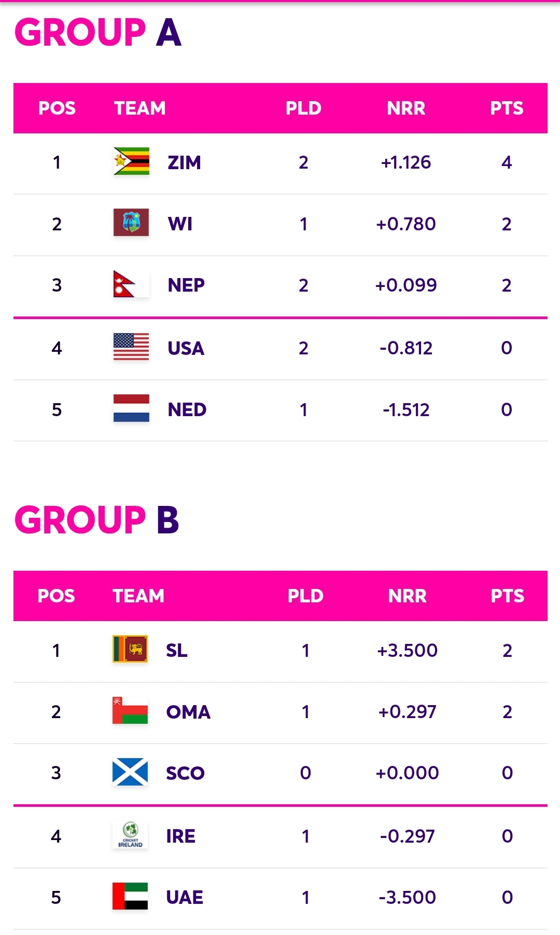
Task: Click the Group A NRR column header
Action: [x=406, y=108]
